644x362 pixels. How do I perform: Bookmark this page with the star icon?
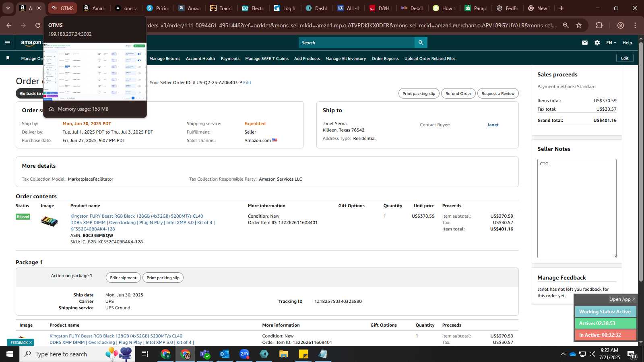pyautogui.click(x=579, y=25)
